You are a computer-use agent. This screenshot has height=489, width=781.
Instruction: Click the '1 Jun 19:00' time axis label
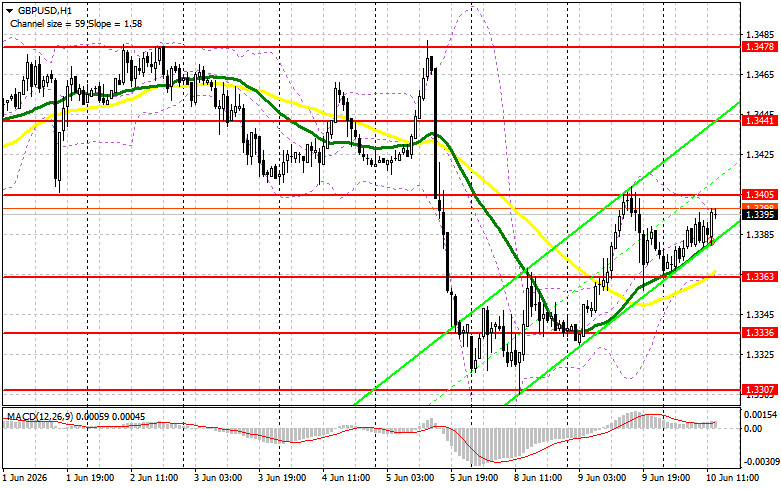tap(90, 478)
